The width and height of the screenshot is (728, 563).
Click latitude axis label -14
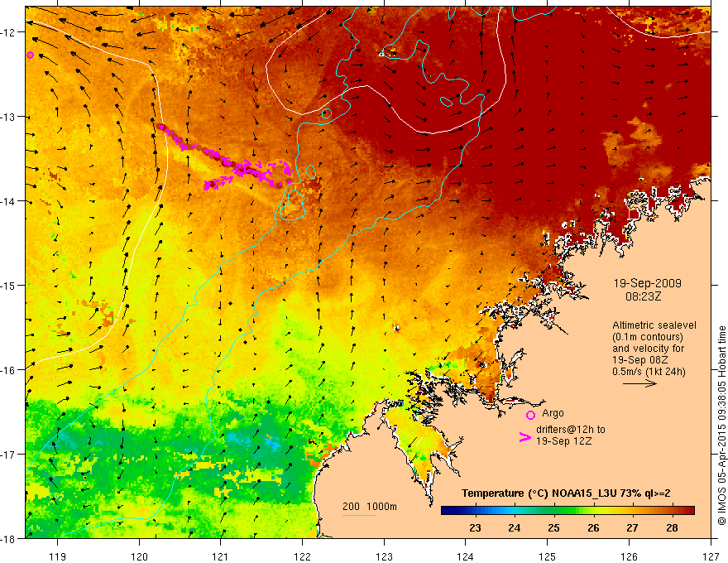pos(9,201)
